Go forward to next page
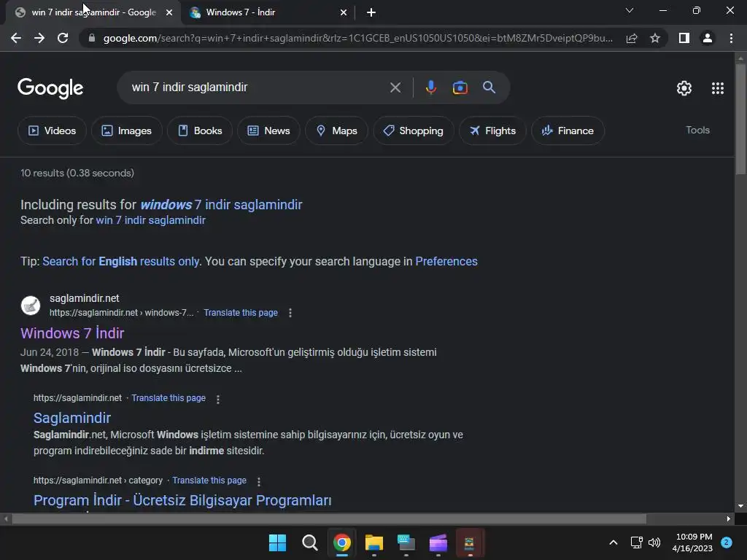Screen dimensions: 747x560 (x=39, y=38)
